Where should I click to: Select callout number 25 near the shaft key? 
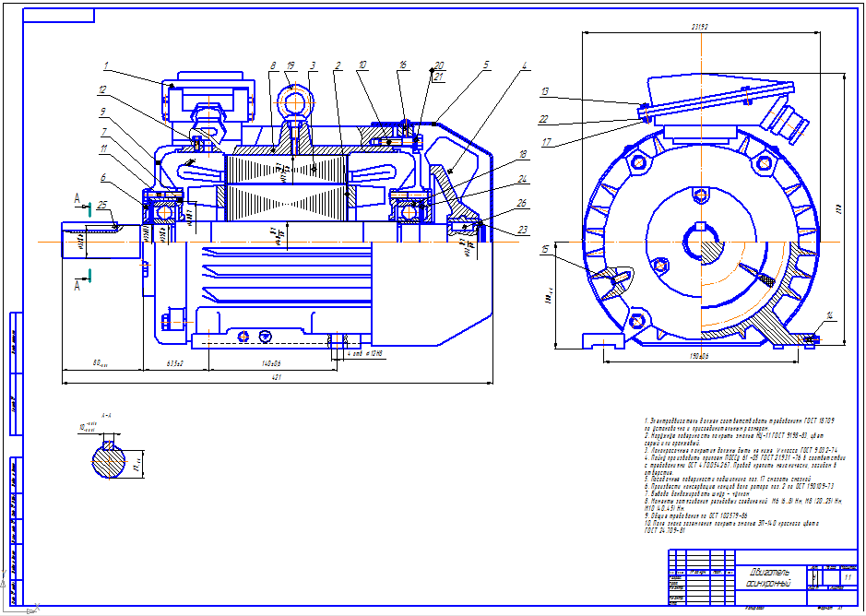click(x=102, y=205)
